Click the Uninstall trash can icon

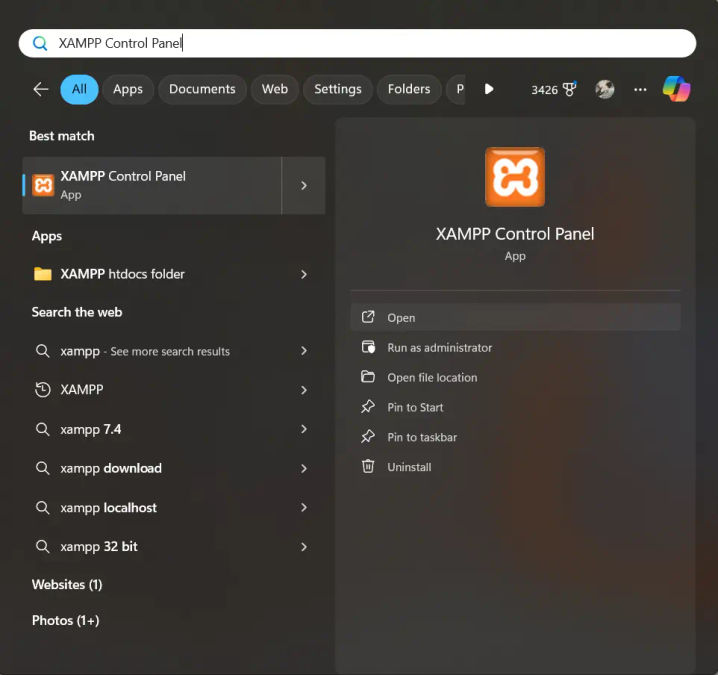[x=368, y=466]
